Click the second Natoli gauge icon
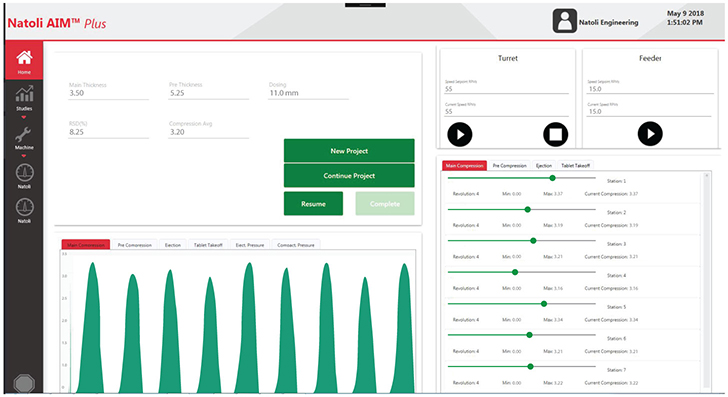The width and height of the screenshot is (728, 397). 24,207
